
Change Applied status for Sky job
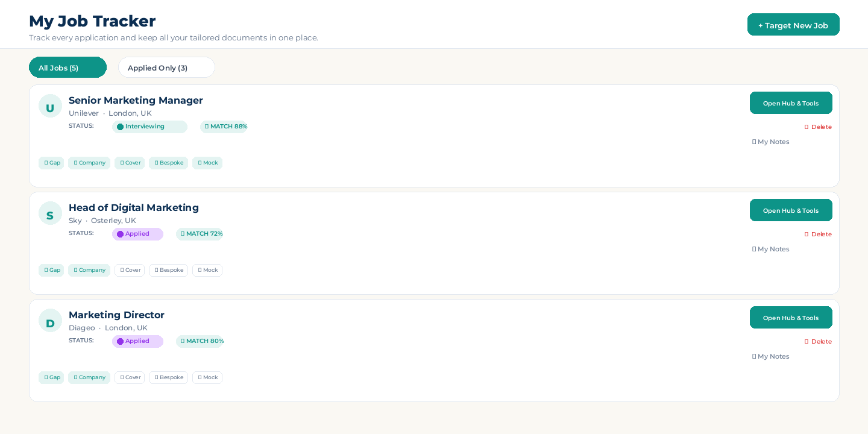[137, 234]
